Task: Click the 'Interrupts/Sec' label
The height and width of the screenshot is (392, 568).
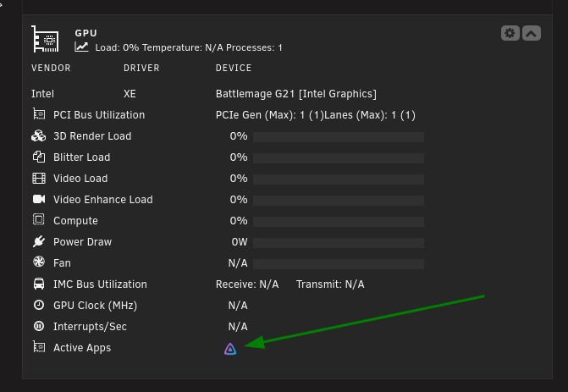Action: click(91, 327)
